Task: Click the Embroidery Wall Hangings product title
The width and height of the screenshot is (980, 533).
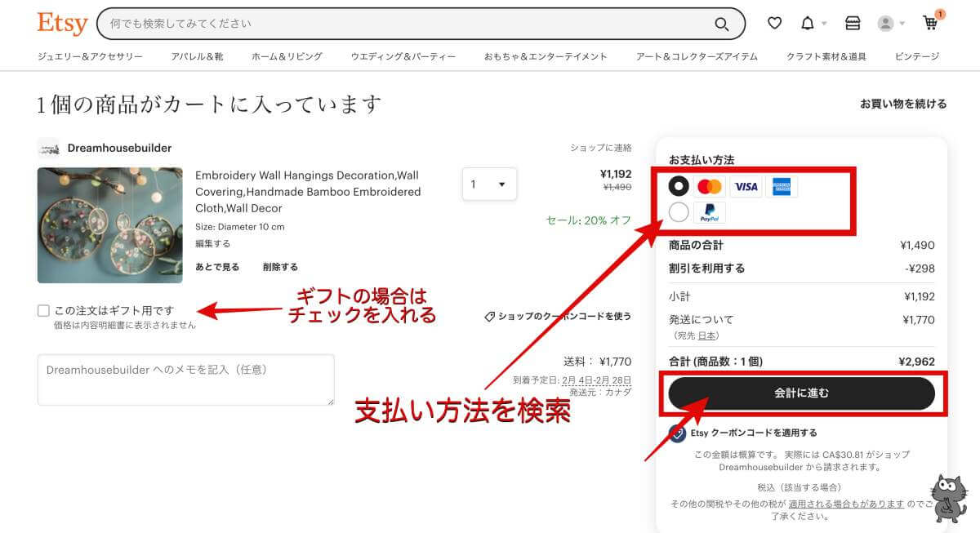Action: (x=308, y=192)
